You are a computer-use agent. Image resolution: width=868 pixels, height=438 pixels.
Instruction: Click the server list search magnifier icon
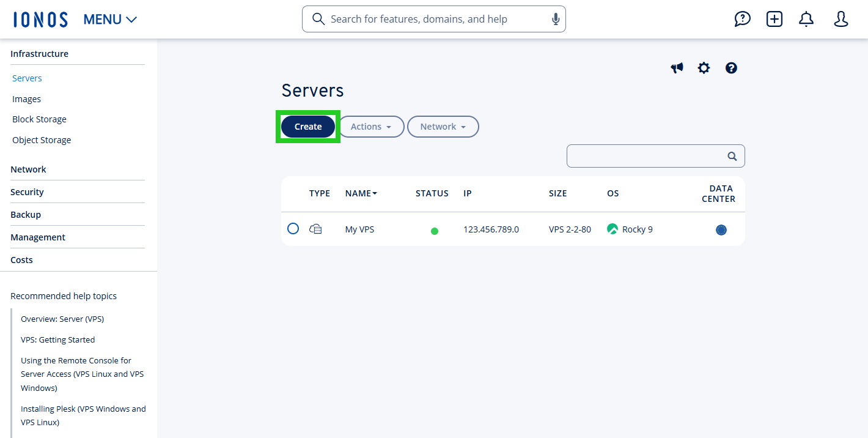732,156
